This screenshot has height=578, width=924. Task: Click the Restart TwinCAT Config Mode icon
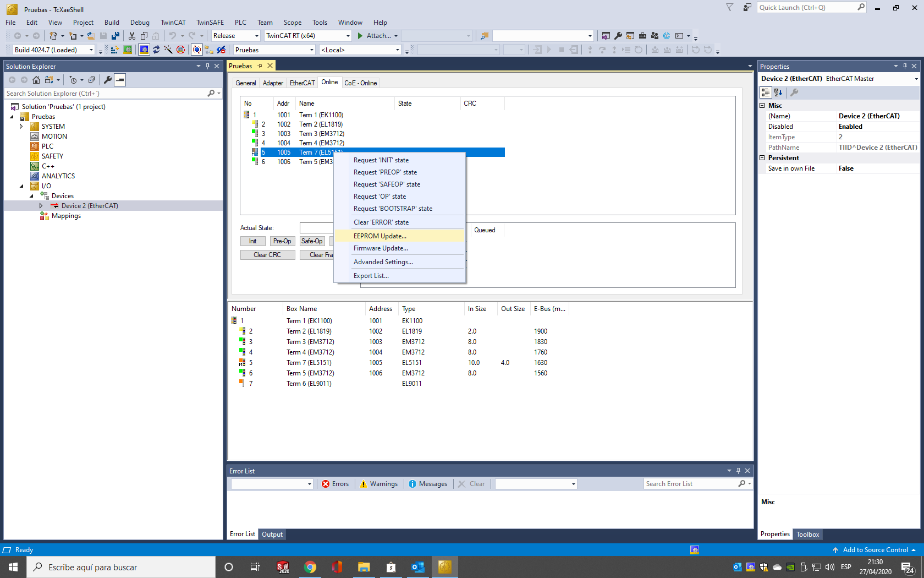coord(144,50)
